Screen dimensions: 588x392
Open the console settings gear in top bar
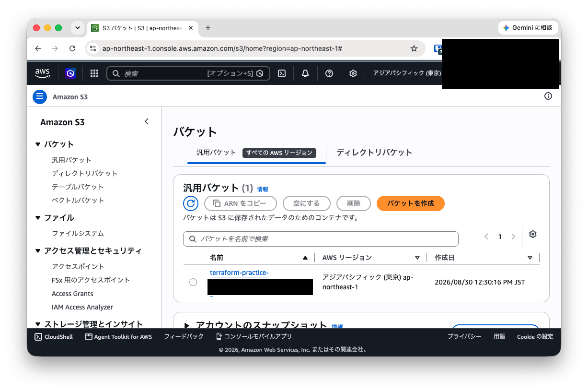click(353, 73)
